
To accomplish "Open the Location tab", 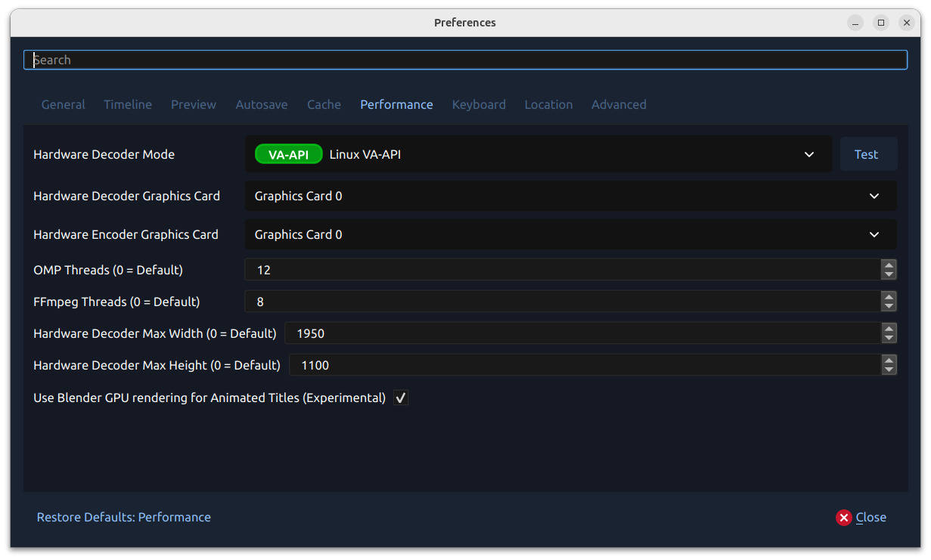I will [548, 104].
